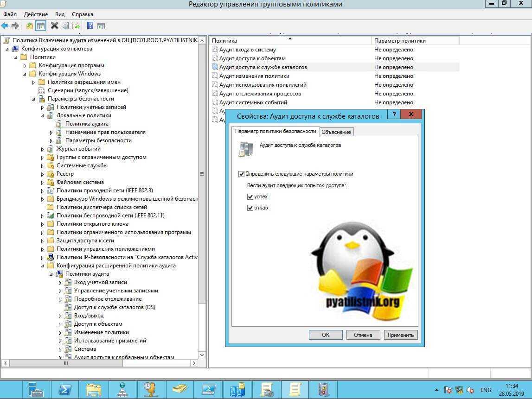Click the dialog's question mark help button
Image resolution: width=532 pixels, height=399 pixels.
[x=394, y=114]
